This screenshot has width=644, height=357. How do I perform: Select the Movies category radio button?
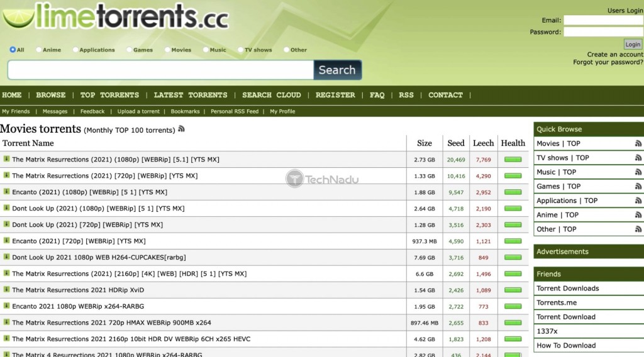click(x=167, y=50)
